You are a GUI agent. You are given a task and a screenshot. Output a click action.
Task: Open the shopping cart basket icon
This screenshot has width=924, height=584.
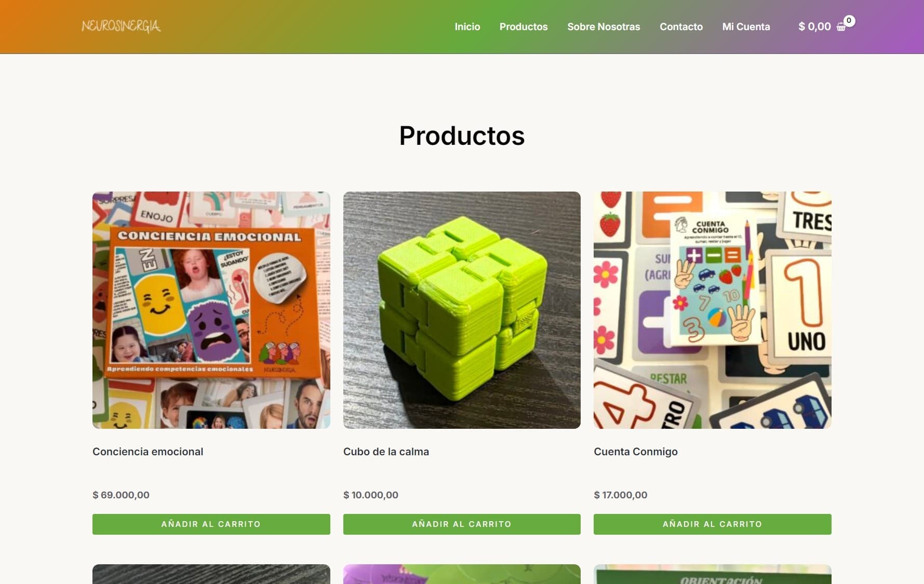coord(841,27)
